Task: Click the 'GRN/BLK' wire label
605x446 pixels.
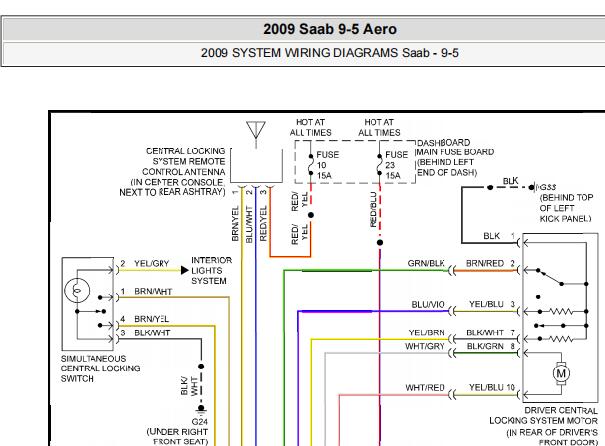Action: click(x=426, y=263)
